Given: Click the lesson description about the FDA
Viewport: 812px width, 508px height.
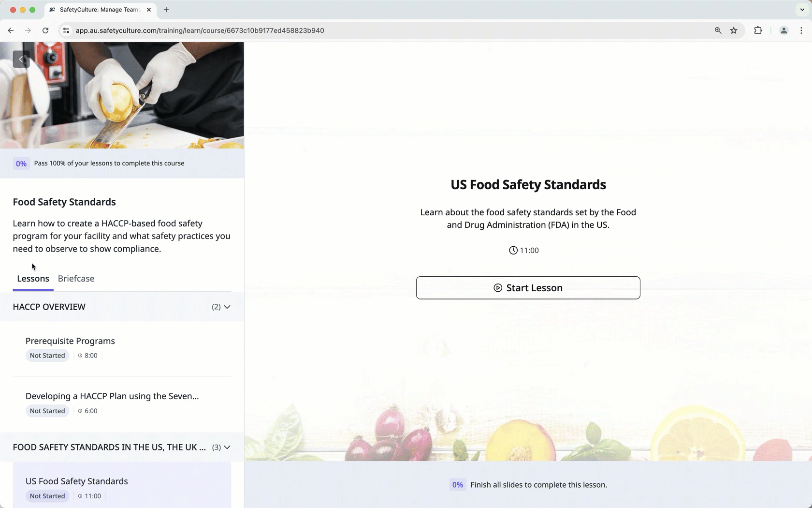Looking at the screenshot, I should (x=528, y=219).
